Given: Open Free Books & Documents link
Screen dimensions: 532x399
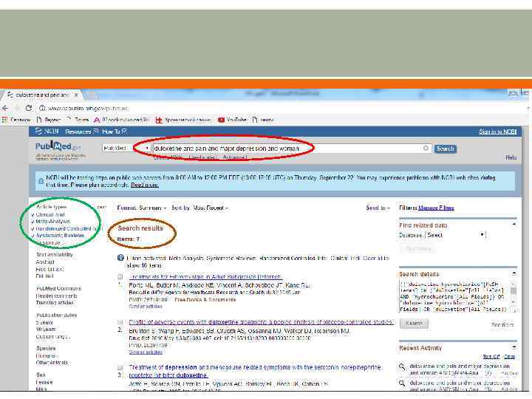Looking at the screenshot, I should pos(205,299).
